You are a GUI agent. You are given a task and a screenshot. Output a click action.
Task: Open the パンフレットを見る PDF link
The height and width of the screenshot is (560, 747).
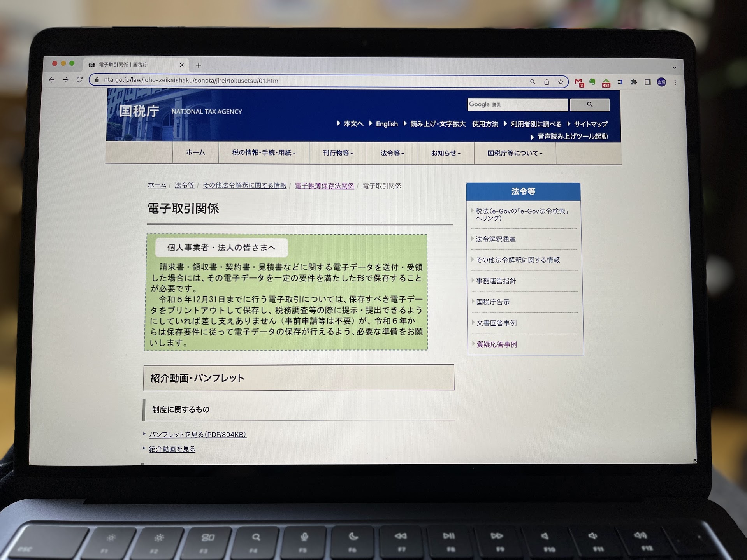coord(197,435)
